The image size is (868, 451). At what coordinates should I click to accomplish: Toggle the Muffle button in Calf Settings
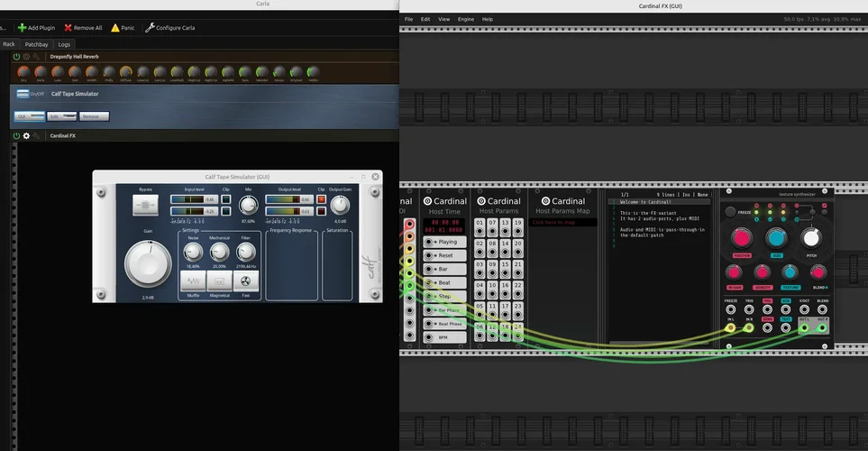click(x=193, y=281)
